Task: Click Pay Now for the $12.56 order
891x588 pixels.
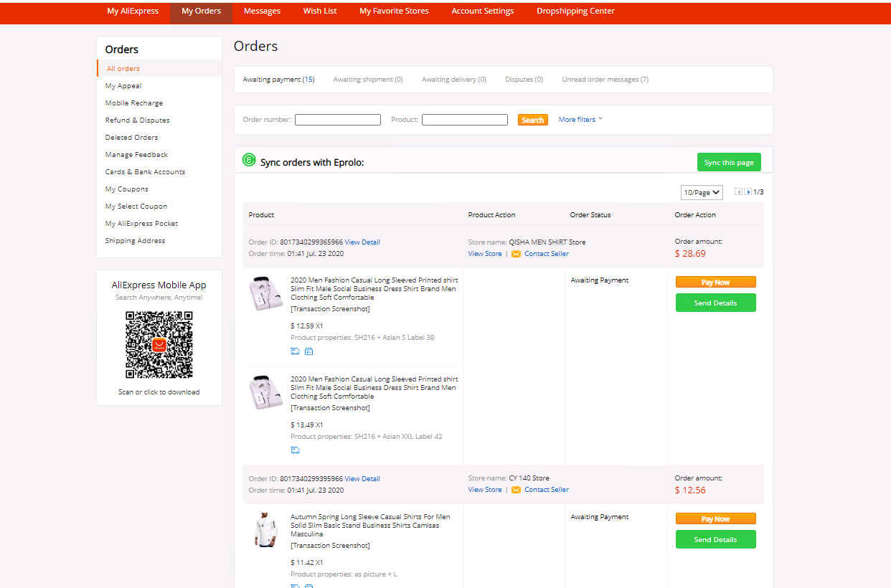Action: pos(716,518)
